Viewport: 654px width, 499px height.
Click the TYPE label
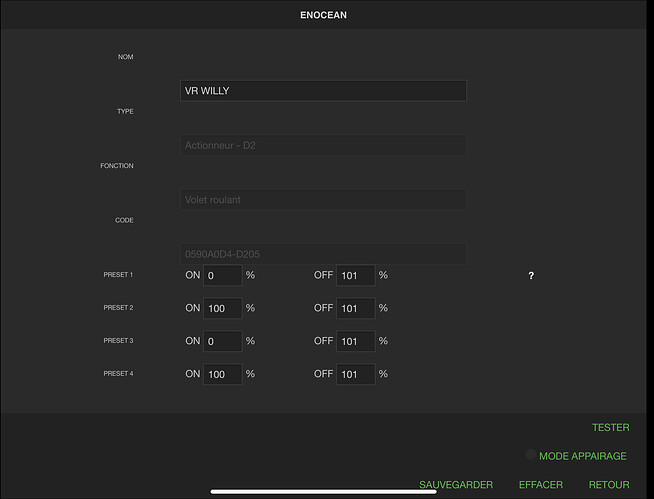[125, 111]
